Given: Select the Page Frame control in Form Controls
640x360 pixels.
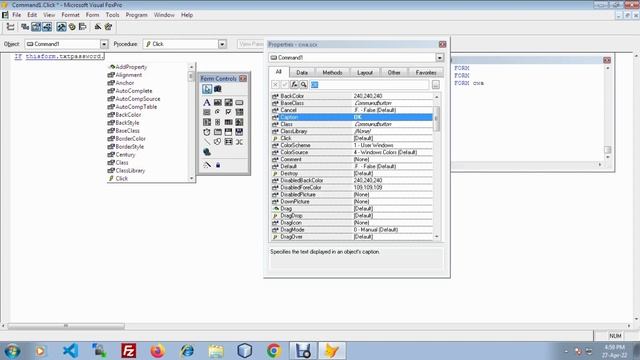Looking at the screenshot, I should coord(218,132).
